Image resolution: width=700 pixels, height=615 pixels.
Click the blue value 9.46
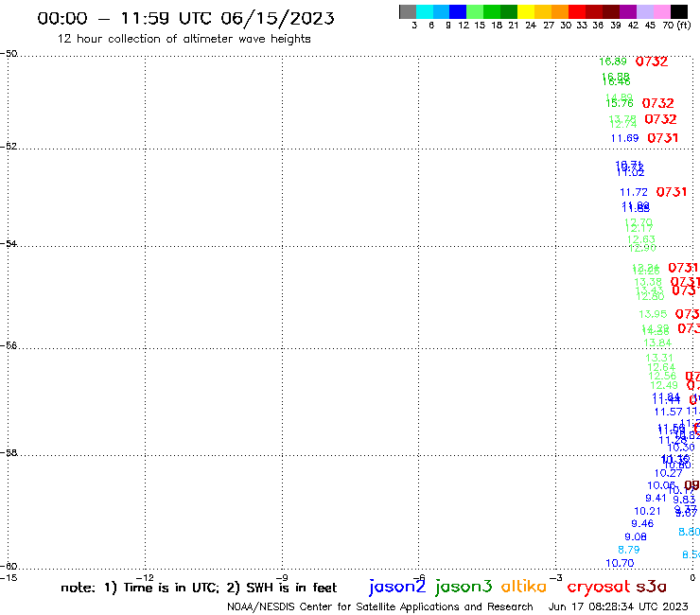click(x=642, y=523)
